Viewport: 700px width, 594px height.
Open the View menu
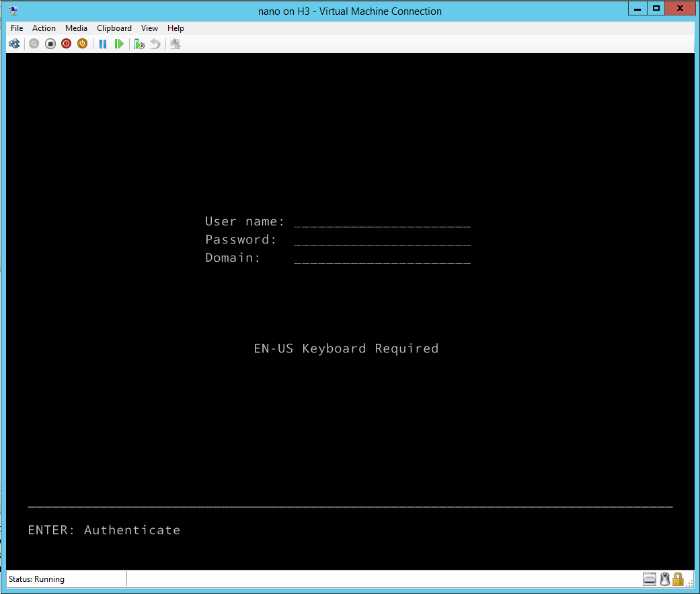(149, 28)
